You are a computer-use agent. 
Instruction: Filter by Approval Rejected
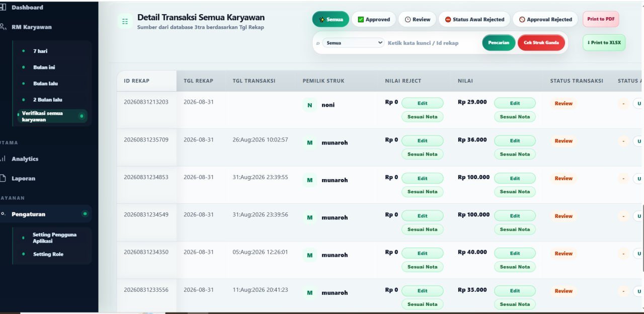[x=545, y=20]
